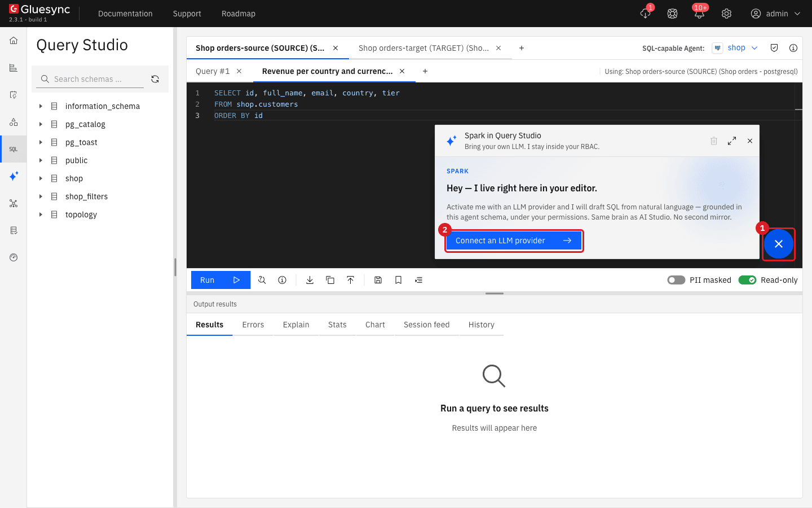Expand the pg_catalog schema node
Image resolution: width=812 pixels, height=508 pixels.
(41, 124)
